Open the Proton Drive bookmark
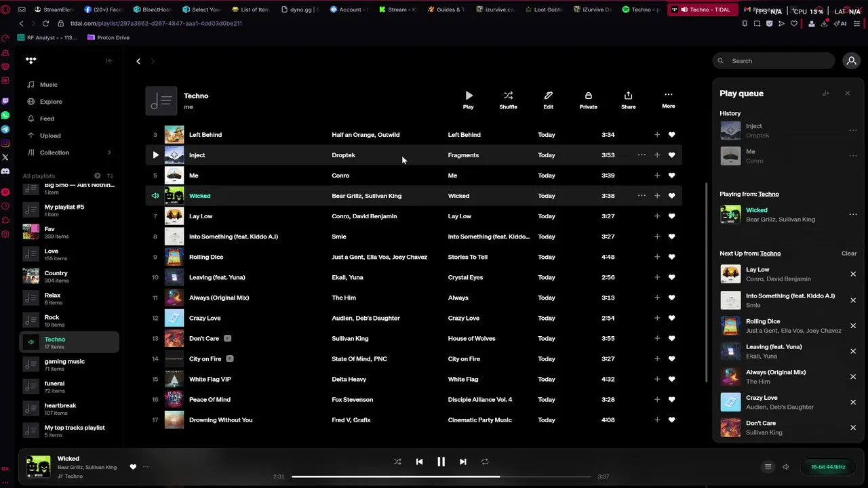The width and height of the screenshot is (868, 488). tap(108, 38)
